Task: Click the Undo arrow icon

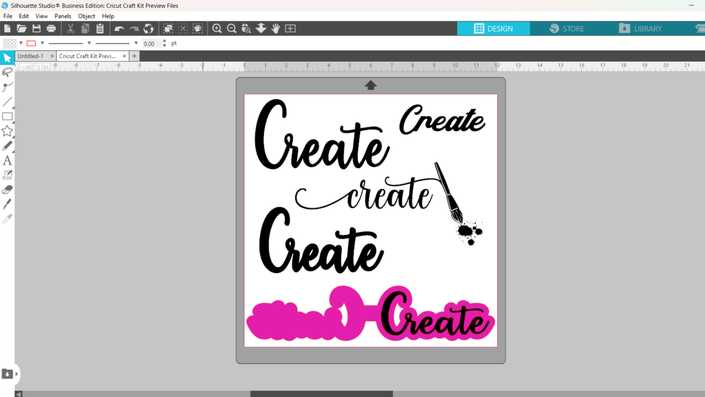Action: [119, 28]
